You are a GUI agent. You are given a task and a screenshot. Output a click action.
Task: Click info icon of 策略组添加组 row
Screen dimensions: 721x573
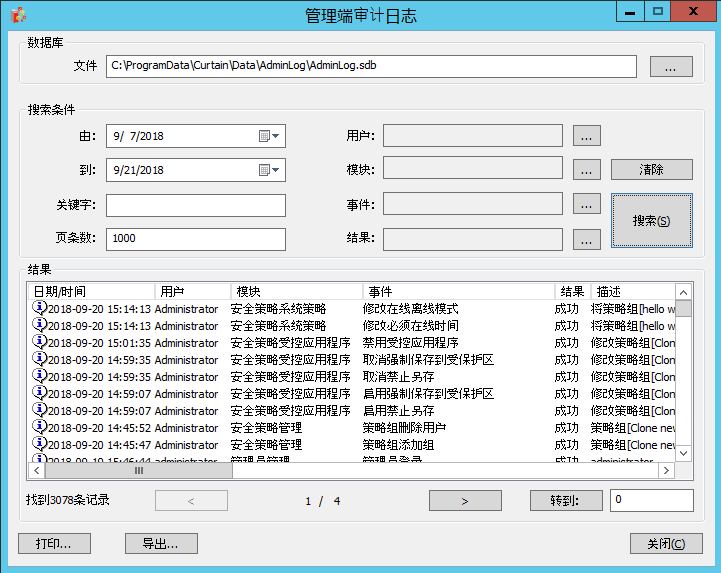40,443
